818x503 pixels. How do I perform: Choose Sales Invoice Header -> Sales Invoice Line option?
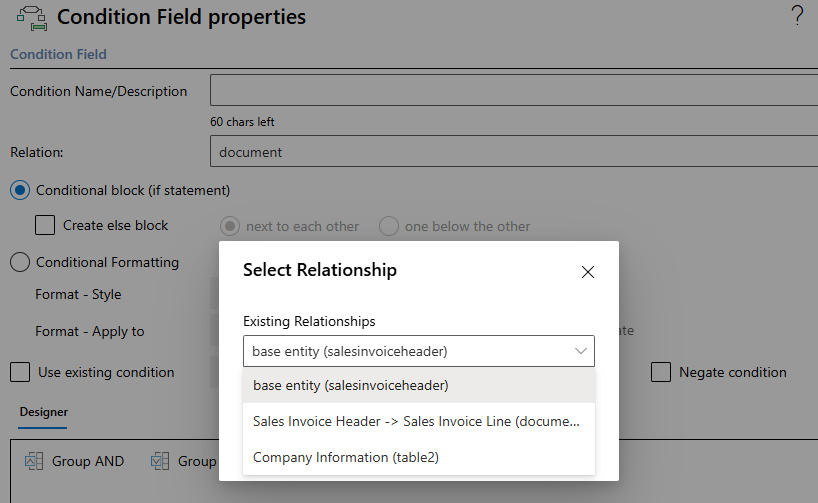point(419,421)
